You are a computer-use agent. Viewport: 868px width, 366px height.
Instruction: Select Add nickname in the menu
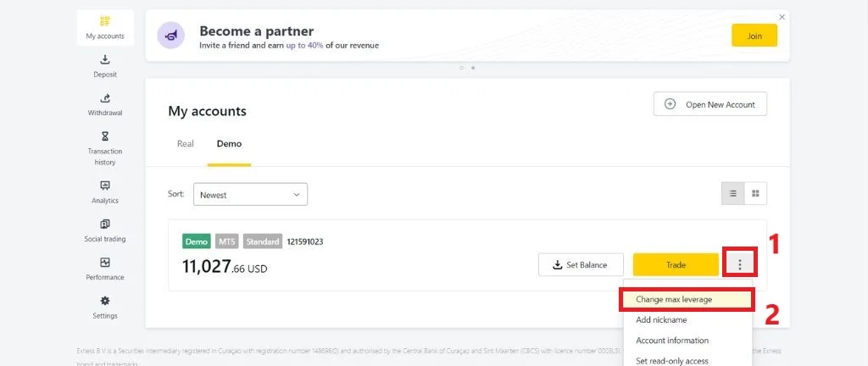point(661,319)
